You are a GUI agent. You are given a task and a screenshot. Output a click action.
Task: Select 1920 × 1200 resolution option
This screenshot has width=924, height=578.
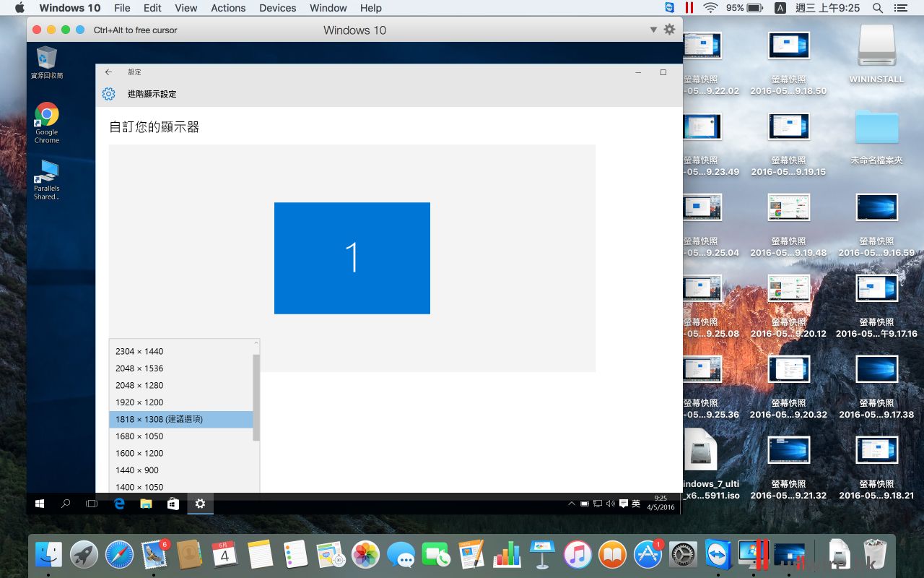pos(139,402)
